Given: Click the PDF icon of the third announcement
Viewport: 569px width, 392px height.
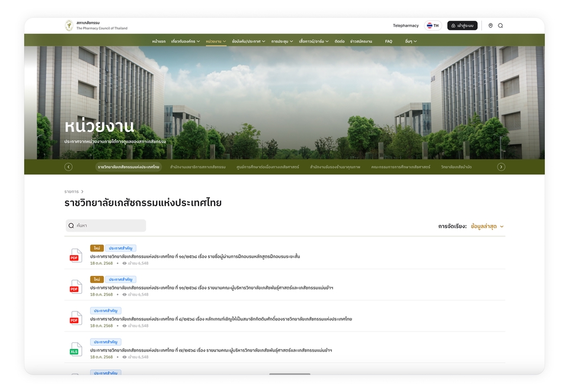Looking at the screenshot, I should (75, 318).
